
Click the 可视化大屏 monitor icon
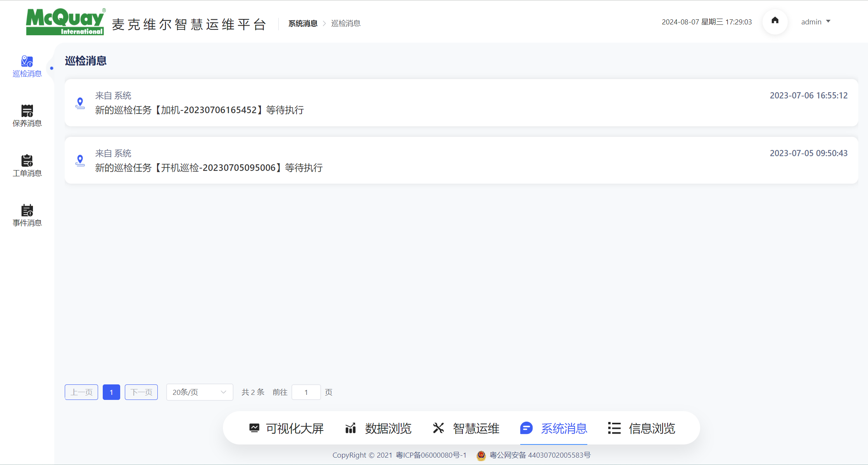pos(254,428)
